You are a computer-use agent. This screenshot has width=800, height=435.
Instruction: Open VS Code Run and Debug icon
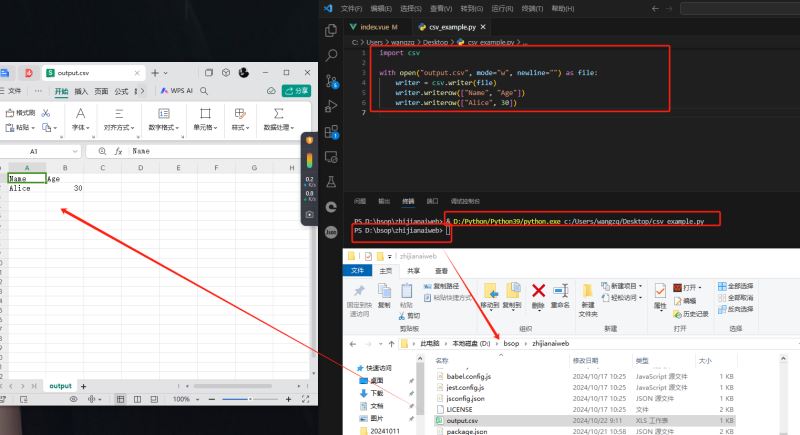coord(331,106)
